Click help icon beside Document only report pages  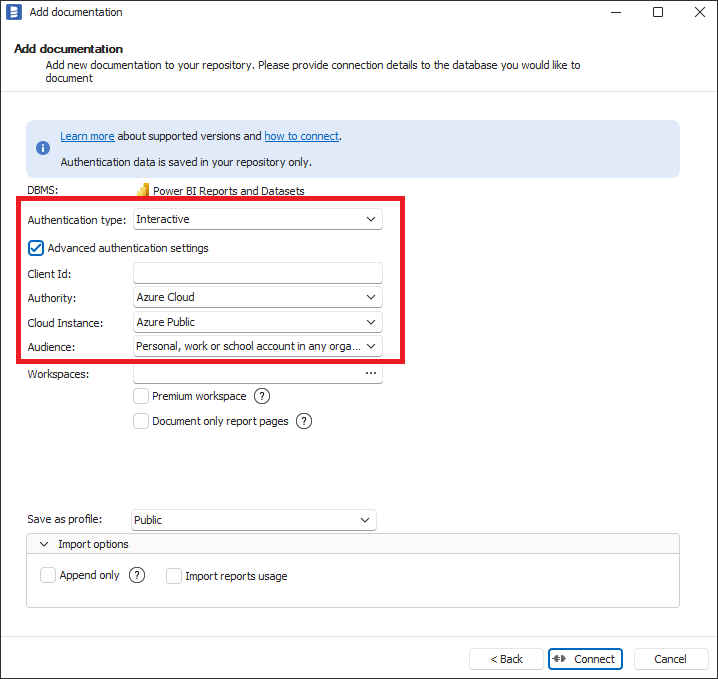coord(304,422)
